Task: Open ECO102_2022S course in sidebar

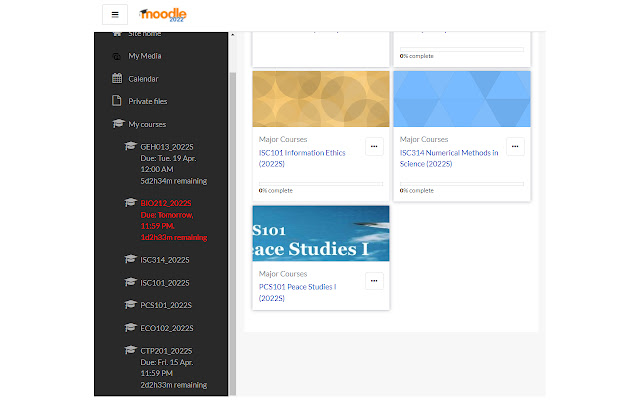Action: 167,328
